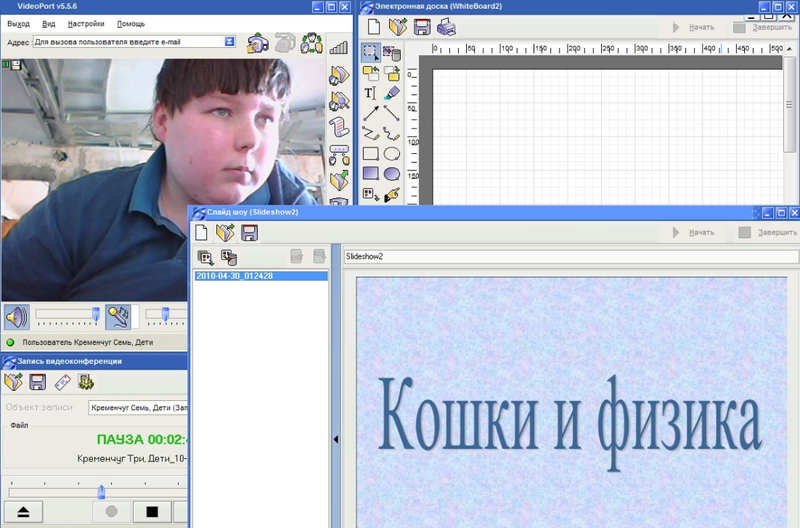Click Начать button in WhiteBoard window

pyautogui.click(x=693, y=28)
